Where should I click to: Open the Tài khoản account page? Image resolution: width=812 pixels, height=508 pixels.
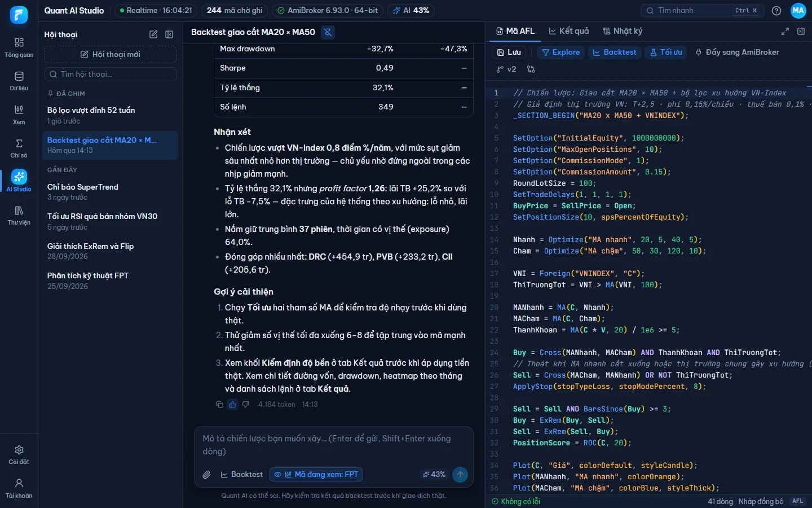coord(19,488)
